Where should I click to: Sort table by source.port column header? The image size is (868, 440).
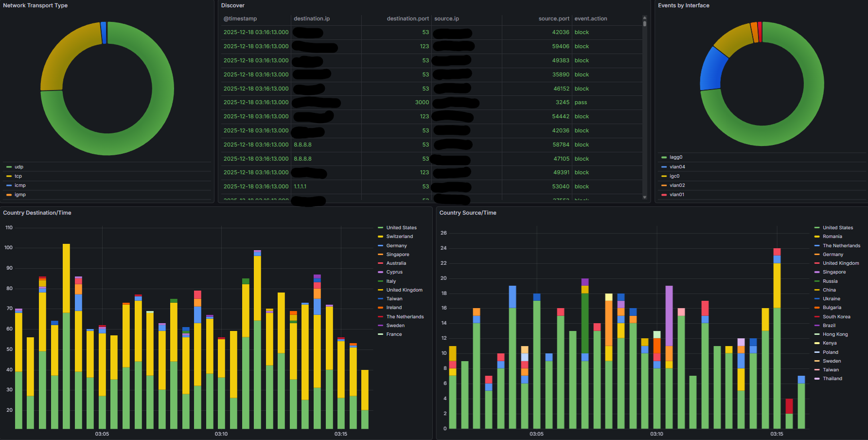[x=554, y=18]
